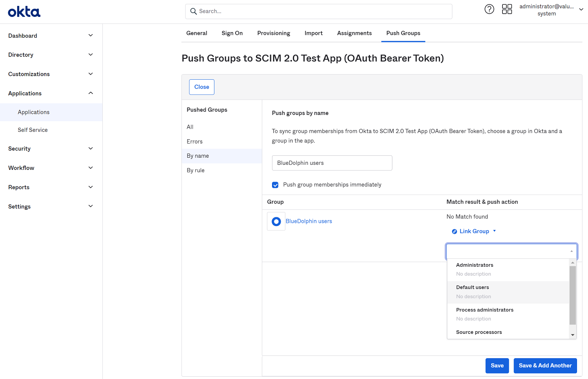588x379 pixels.
Task: Click the Close button
Action: (202, 87)
